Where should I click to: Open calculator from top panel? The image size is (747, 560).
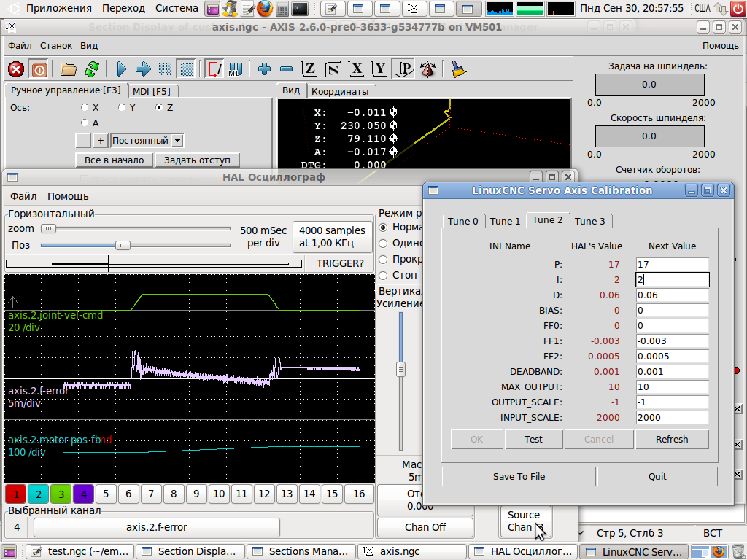(x=282, y=8)
